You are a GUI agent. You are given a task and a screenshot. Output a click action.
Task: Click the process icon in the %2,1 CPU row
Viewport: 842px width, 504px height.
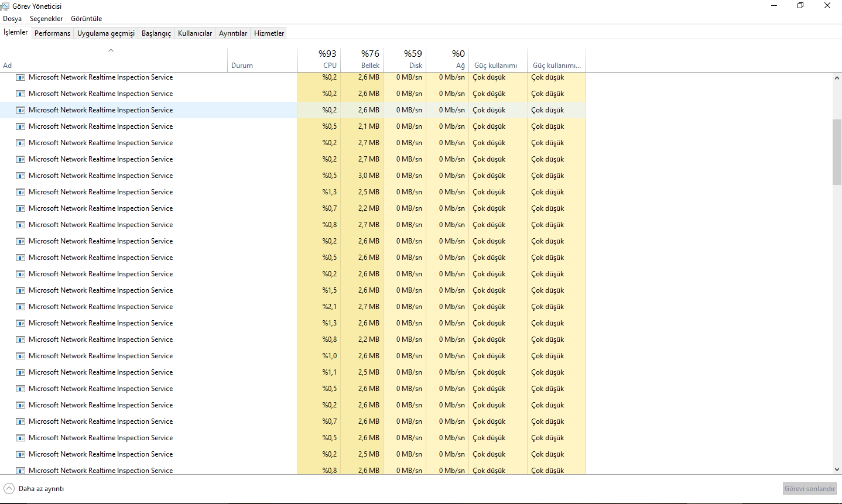(20, 307)
